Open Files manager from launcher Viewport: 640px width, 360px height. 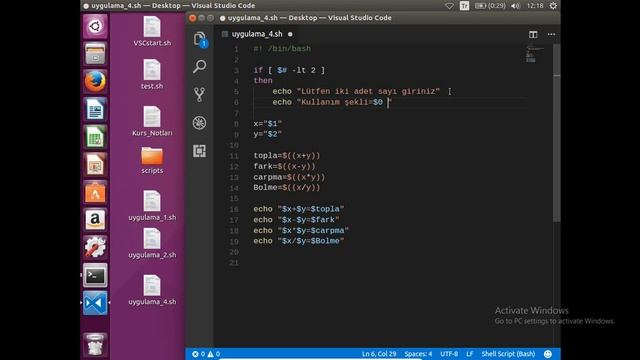(x=95, y=53)
